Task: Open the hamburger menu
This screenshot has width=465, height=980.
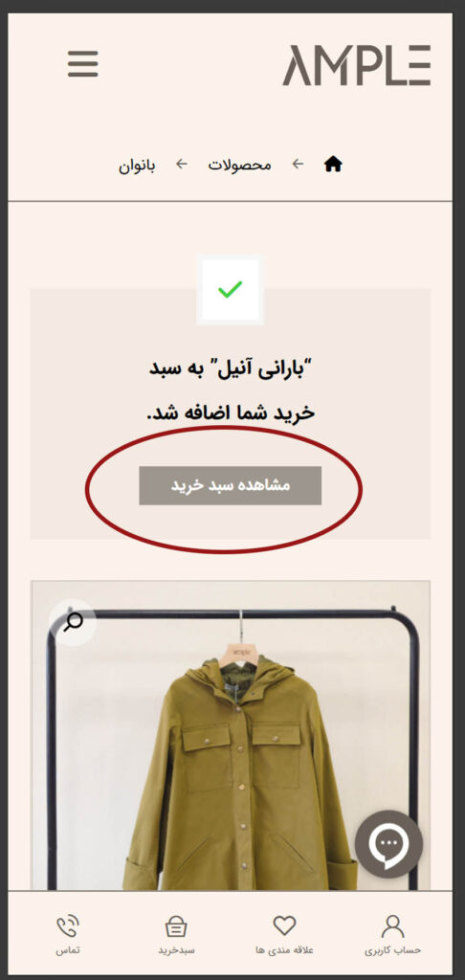Action: click(83, 64)
